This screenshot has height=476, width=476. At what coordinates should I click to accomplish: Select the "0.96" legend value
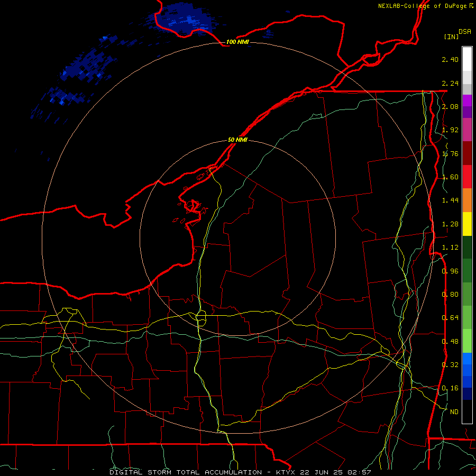(x=450, y=271)
